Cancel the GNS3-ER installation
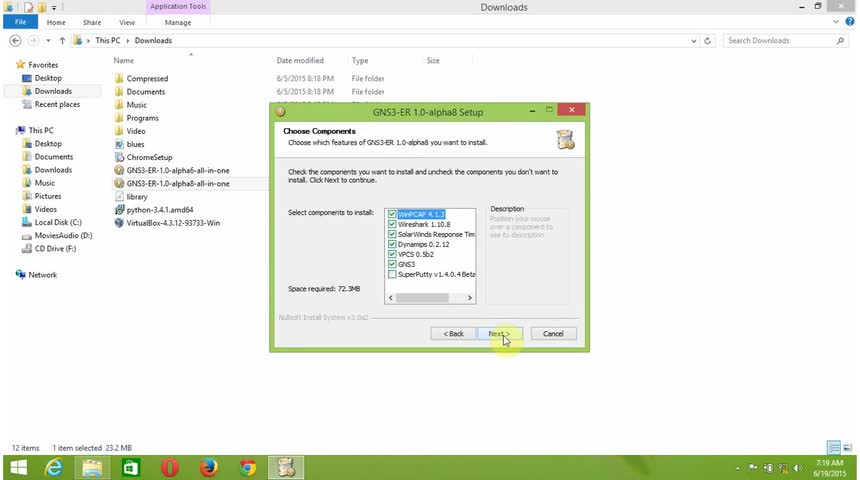This screenshot has height=480, width=860. tap(553, 334)
